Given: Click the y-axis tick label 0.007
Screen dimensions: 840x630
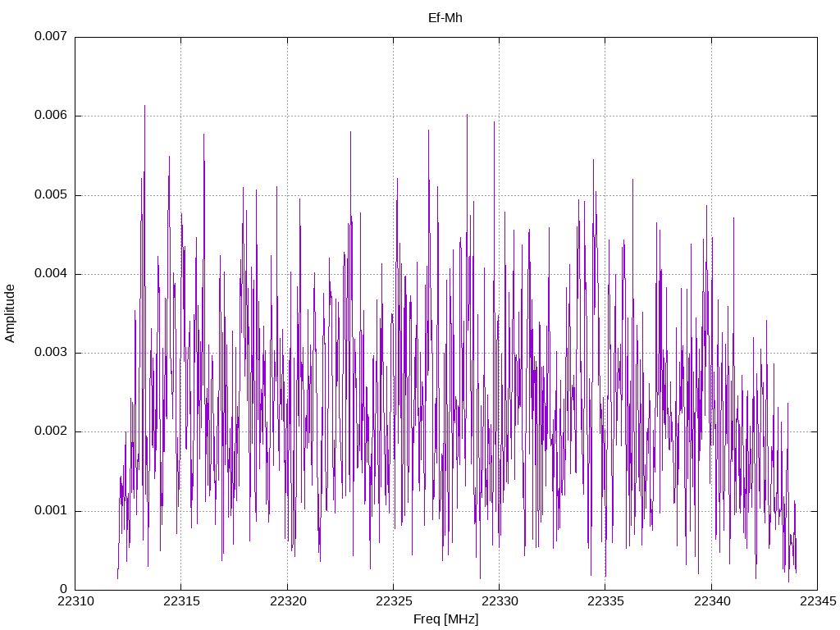Looking at the screenshot, I should (x=51, y=36).
